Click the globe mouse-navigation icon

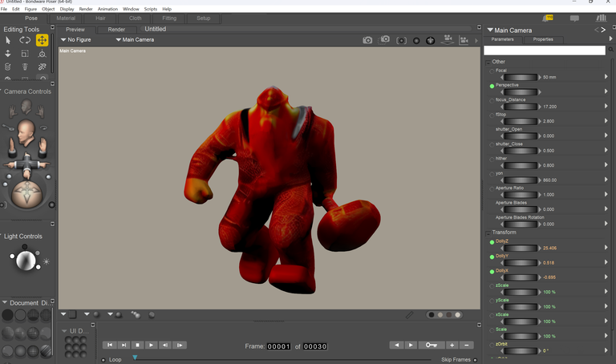[x=431, y=40]
